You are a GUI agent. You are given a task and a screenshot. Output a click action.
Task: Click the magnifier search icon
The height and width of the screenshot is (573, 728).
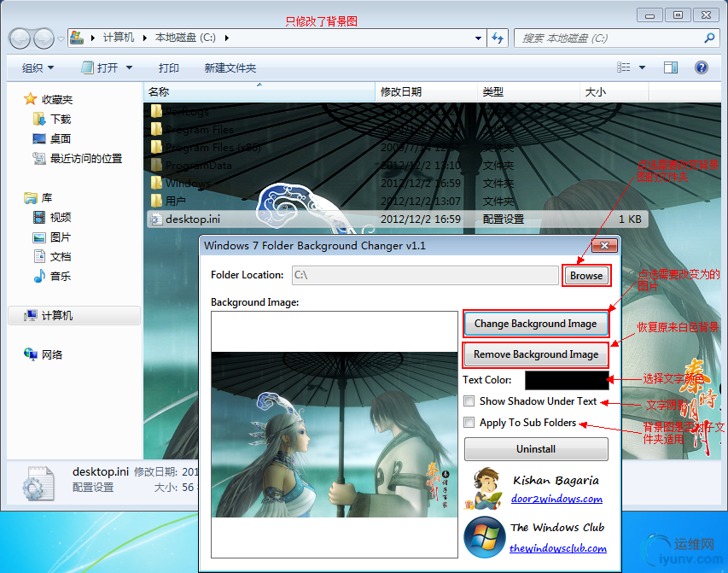pyautogui.click(x=709, y=38)
